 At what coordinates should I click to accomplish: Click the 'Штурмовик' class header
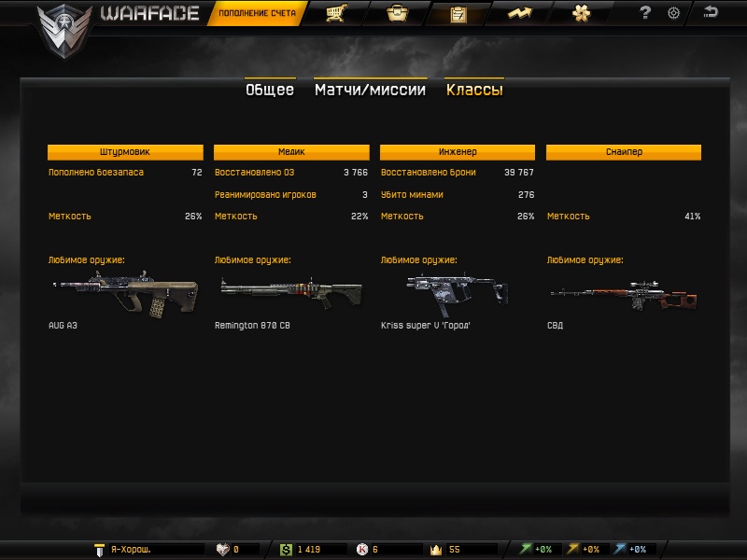coord(125,152)
